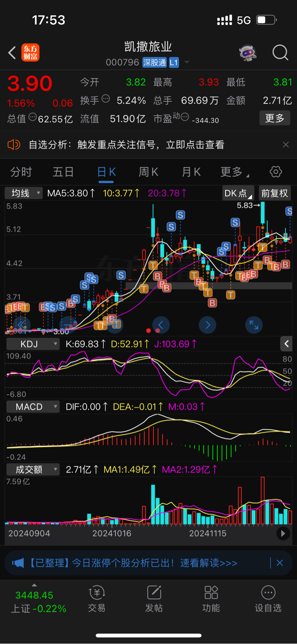Open the 东方财富 logo icon
This screenshot has height=644, width=297.
(30, 53)
